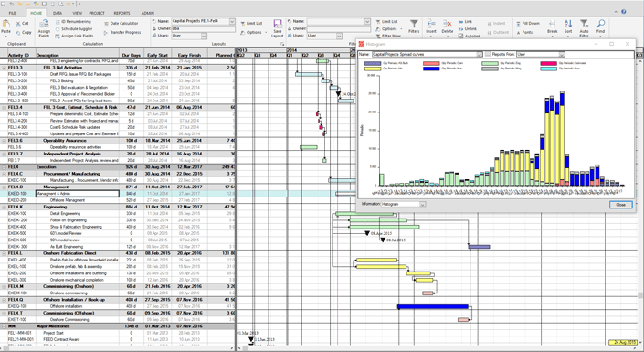
Task: Toggle the Reports From checkbox in Histogram
Action: [x=488, y=54]
